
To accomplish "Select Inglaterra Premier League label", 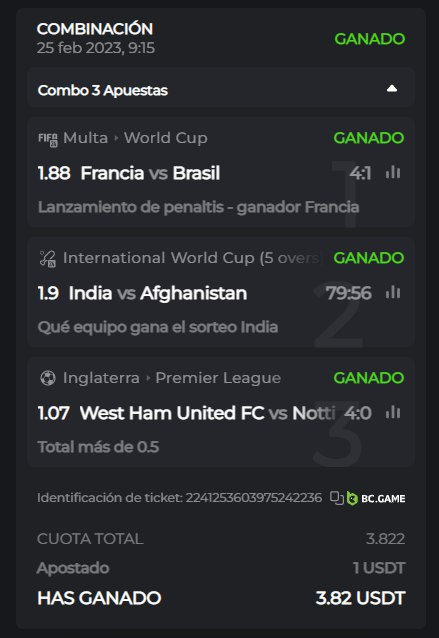I will 172,378.
